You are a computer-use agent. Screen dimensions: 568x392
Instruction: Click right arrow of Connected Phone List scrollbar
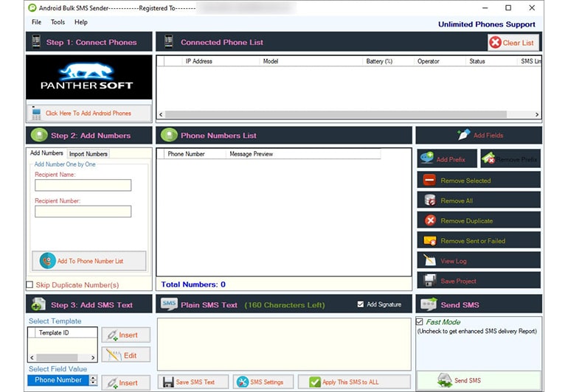click(x=537, y=114)
